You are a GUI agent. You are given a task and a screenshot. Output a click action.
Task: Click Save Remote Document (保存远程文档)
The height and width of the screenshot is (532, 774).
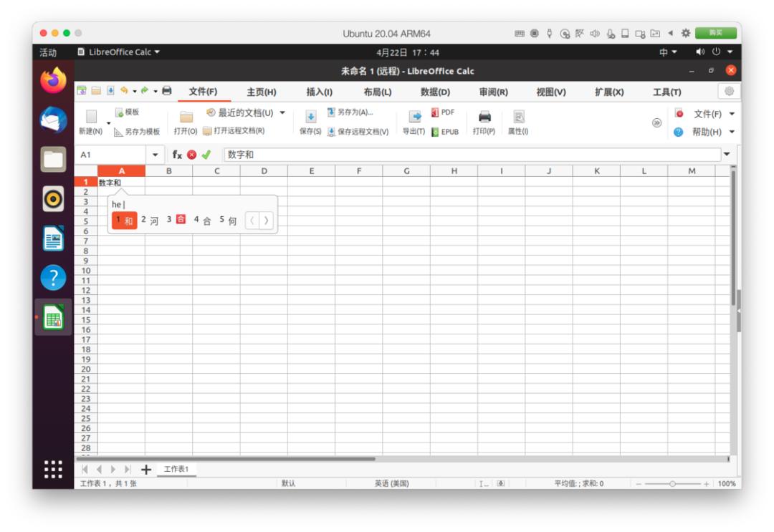tap(358, 132)
